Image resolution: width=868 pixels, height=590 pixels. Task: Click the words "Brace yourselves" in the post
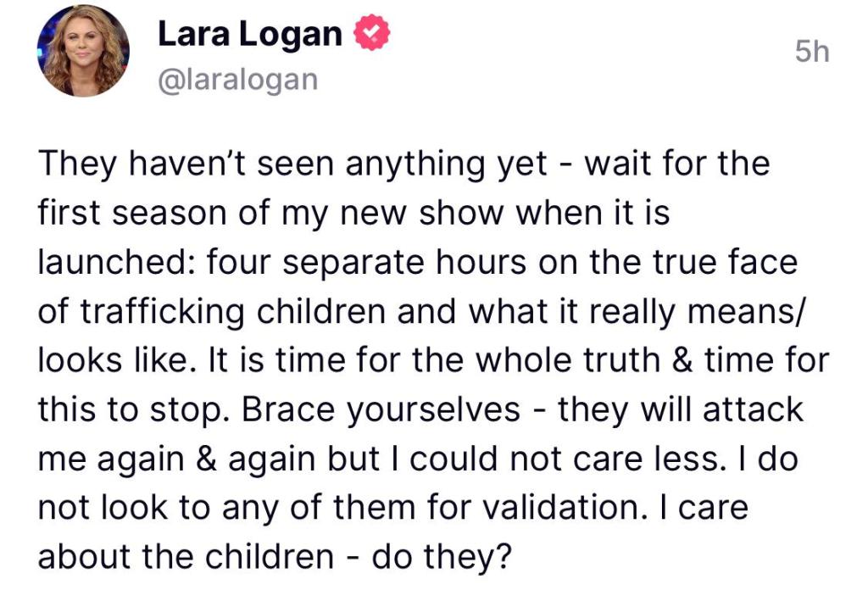(x=381, y=409)
